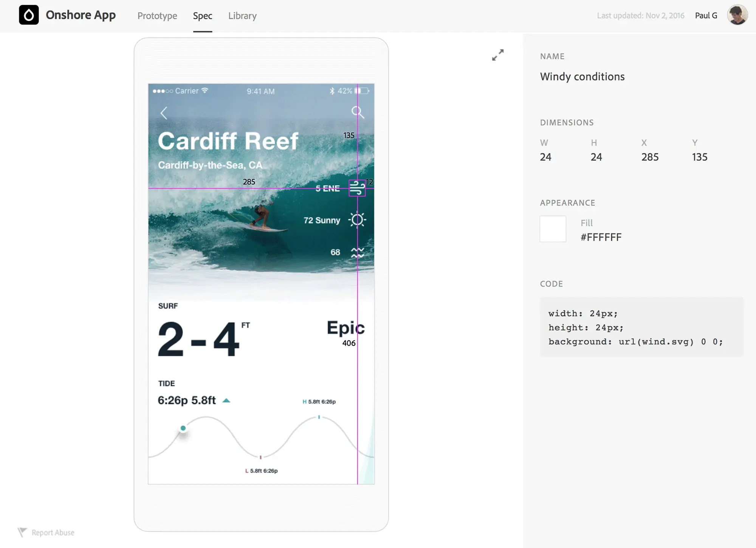Open the Library tab
Screen dimensions: 756x548
click(242, 16)
